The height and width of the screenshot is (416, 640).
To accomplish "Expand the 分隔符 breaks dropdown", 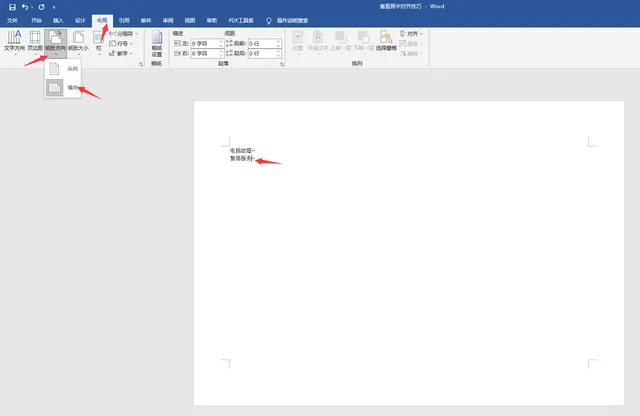I will (x=123, y=33).
